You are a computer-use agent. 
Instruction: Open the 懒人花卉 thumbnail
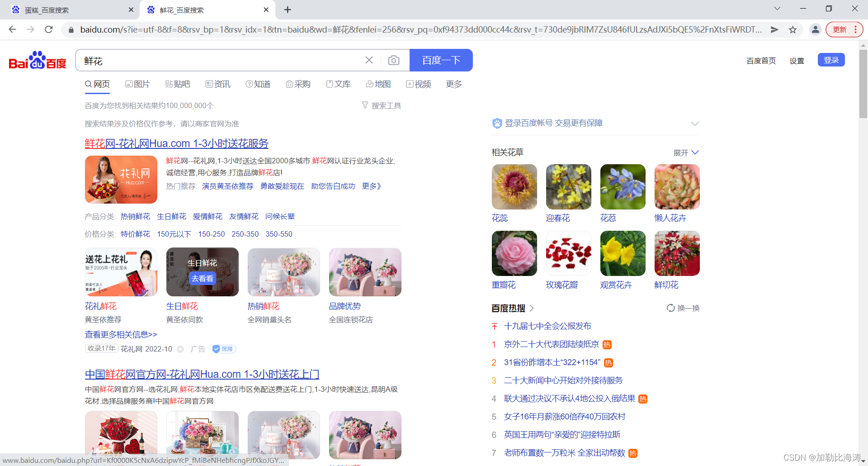click(677, 187)
